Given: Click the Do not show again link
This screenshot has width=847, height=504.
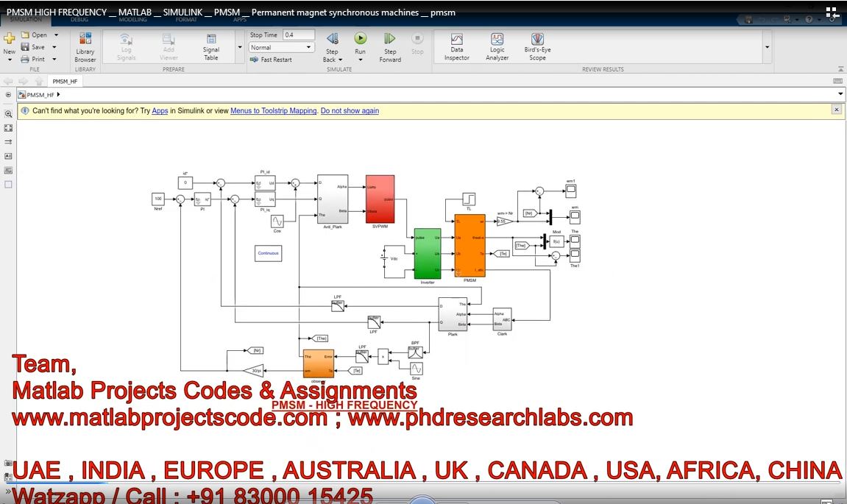Looking at the screenshot, I should tap(350, 111).
